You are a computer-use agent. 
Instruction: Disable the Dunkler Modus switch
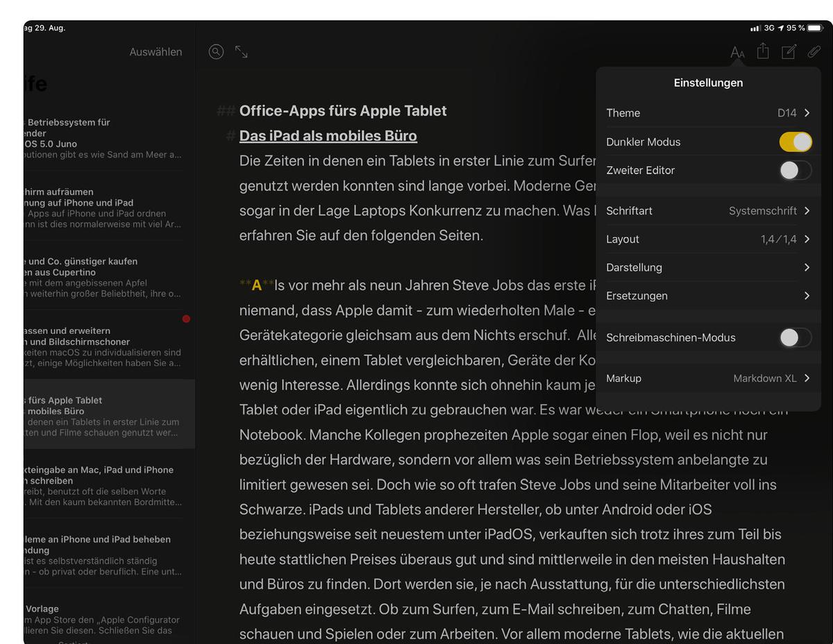tap(796, 142)
